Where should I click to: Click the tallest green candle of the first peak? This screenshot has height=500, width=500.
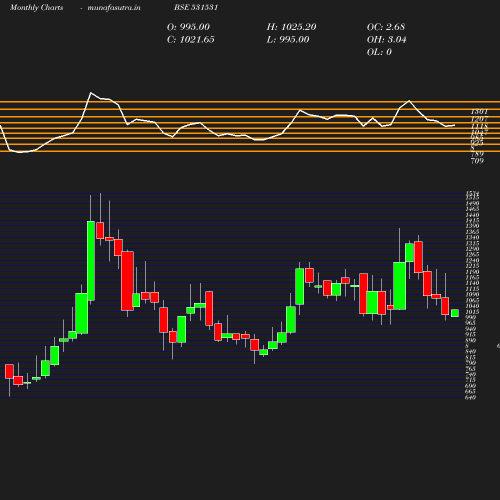(91, 261)
